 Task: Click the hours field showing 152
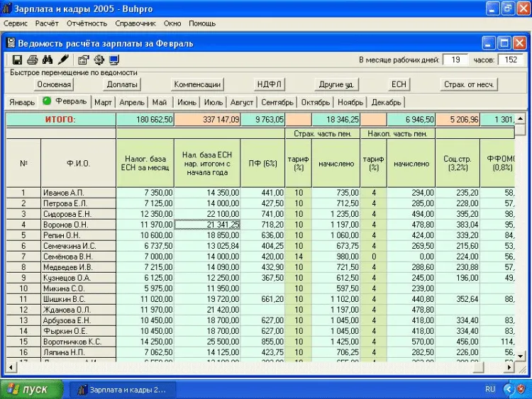(x=510, y=60)
